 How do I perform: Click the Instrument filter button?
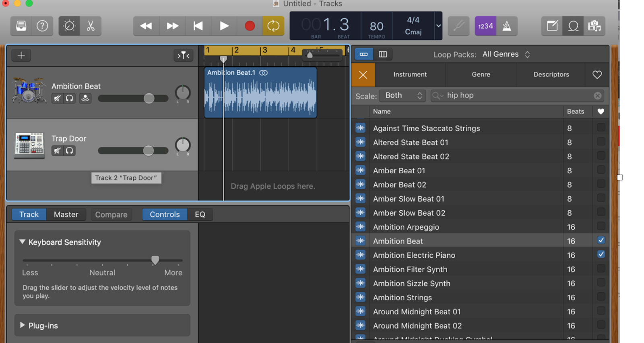pos(410,74)
